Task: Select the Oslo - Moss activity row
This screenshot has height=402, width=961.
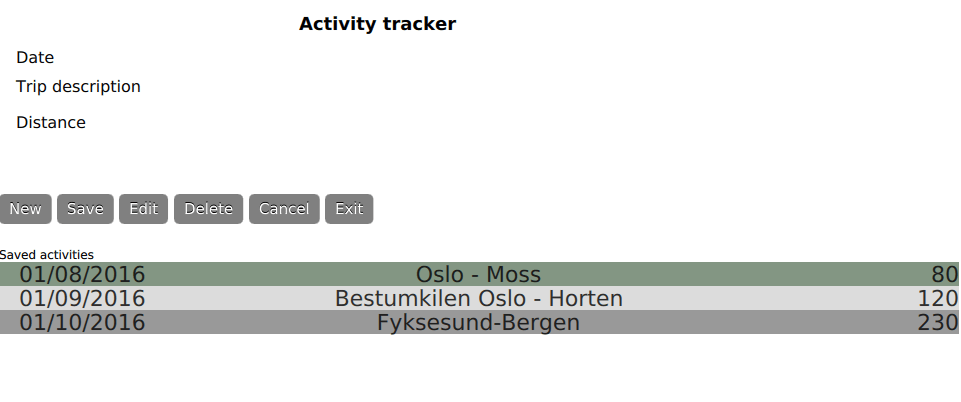Action: (x=478, y=274)
